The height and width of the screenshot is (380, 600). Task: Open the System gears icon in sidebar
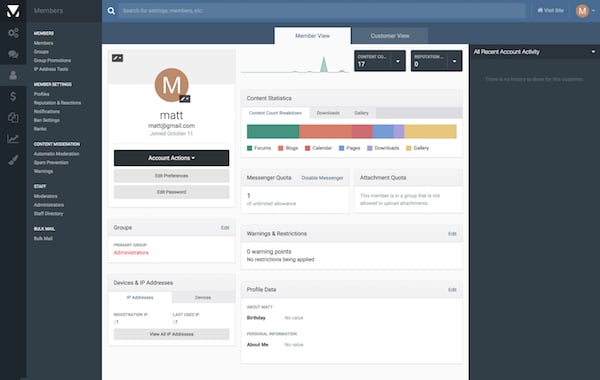pyautogui.click(x=13, y=33)
